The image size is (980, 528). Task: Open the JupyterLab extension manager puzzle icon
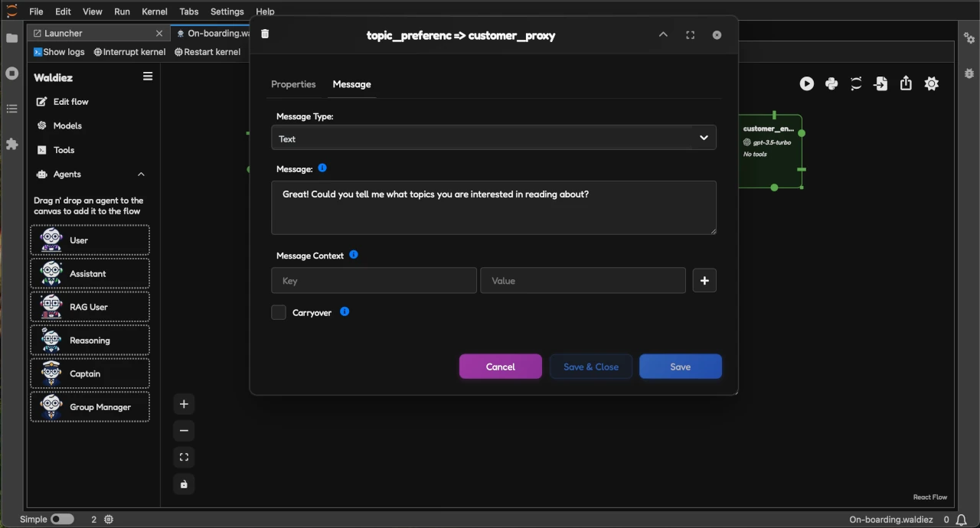tap(11, 144)
